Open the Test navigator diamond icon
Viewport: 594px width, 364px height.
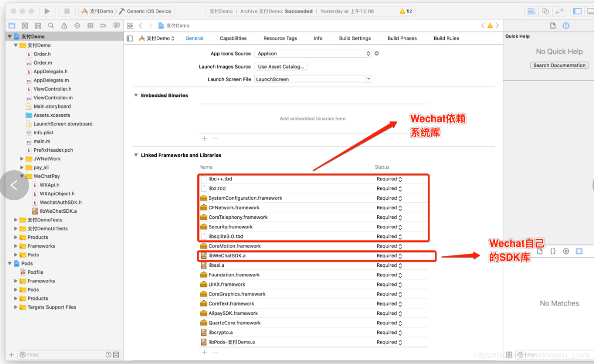[x=77, y=26]
